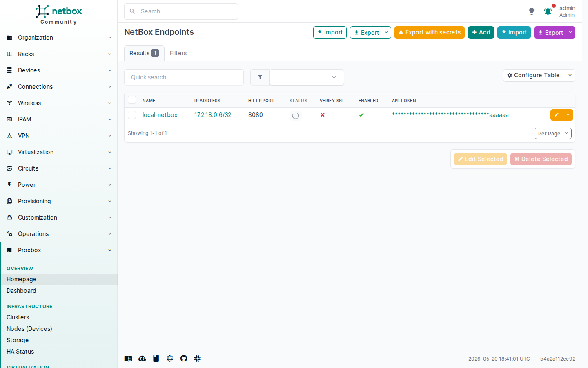Viewport: 588px width, 368px height.
Task: Open the Per Page dropdown
Action: pos(553,133)
